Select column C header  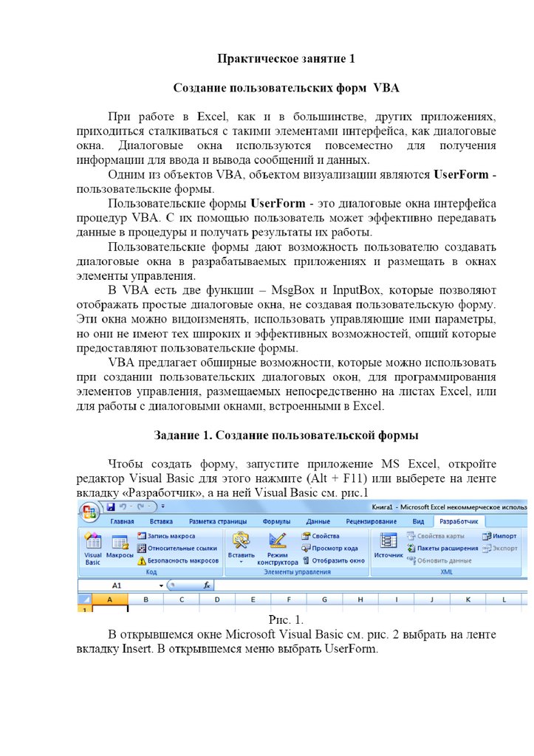(182, 599)
